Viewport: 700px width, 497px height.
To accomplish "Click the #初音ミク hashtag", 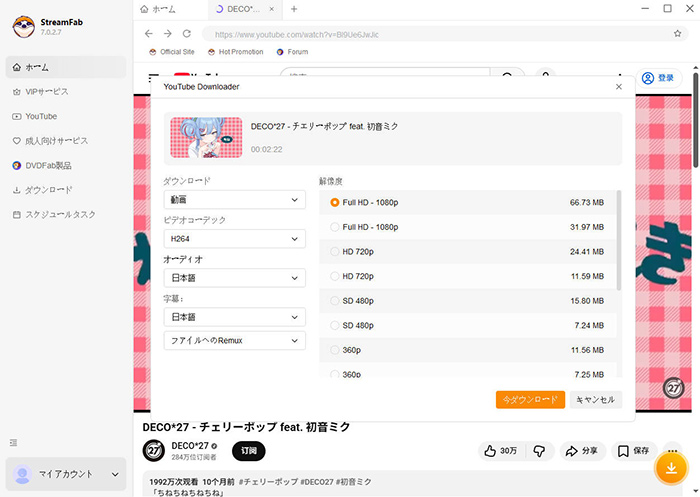I will pyautogui.click(x=354, y=482).
